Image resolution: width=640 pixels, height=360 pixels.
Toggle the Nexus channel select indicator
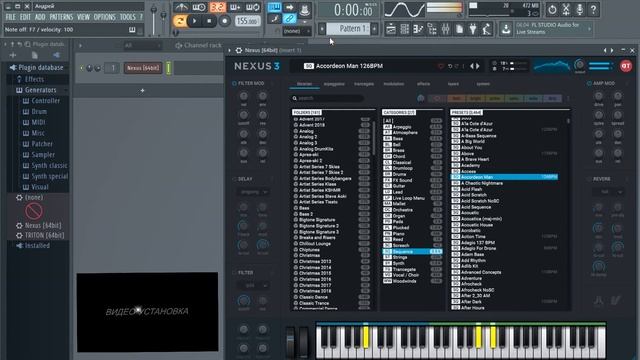tap(168, 68)
